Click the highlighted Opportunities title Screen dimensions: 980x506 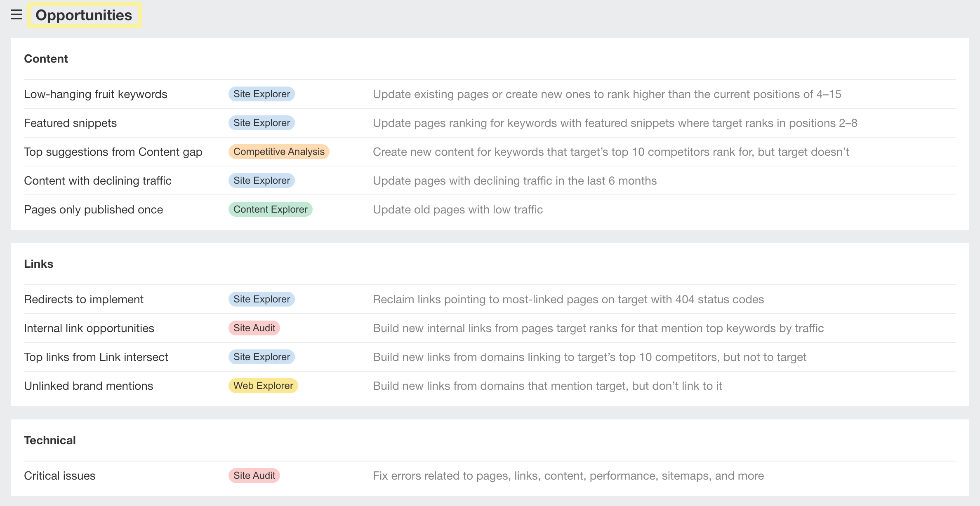click(84, 15)
